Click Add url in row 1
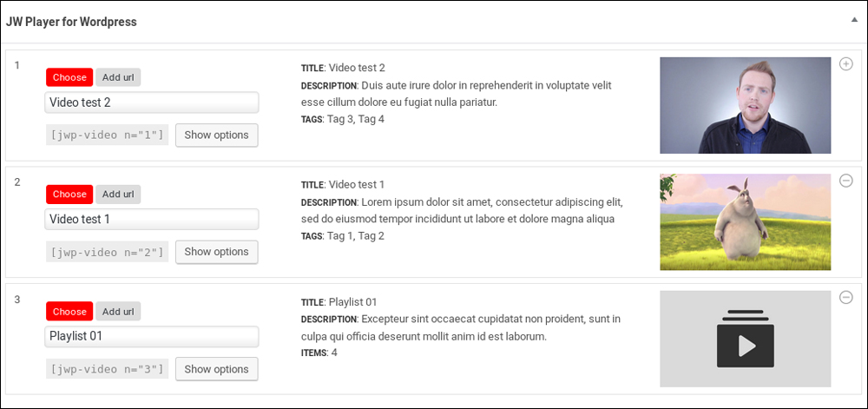The width and height of the screenshot is (868, 409). (x=118, y=77)
